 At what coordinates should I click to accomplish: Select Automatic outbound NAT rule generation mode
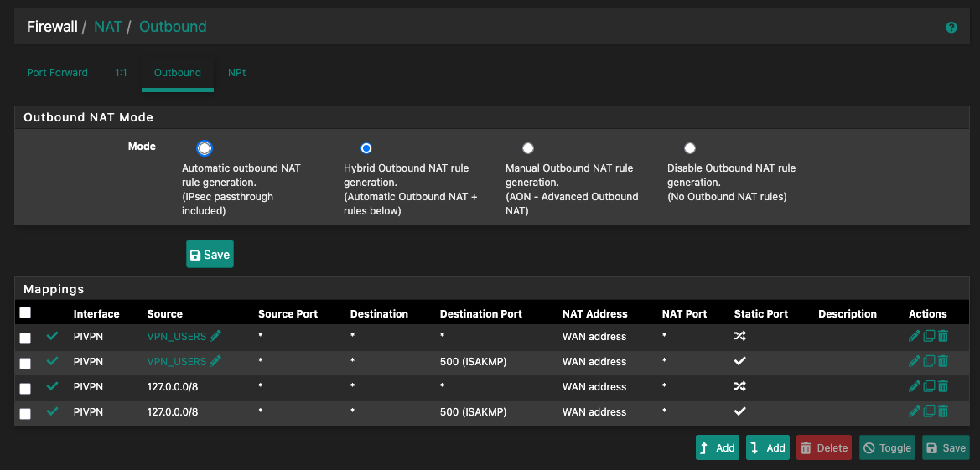click(x=205, y=148)
